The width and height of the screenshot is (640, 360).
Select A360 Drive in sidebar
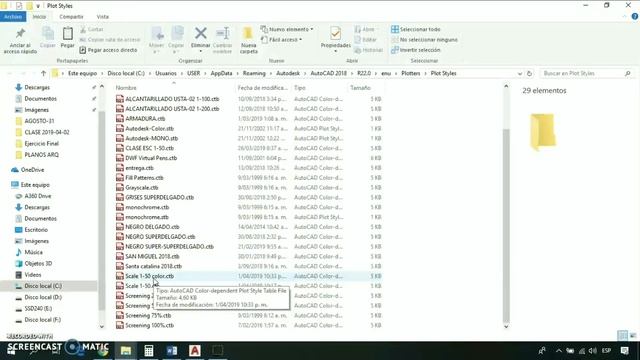pos(38,196)
